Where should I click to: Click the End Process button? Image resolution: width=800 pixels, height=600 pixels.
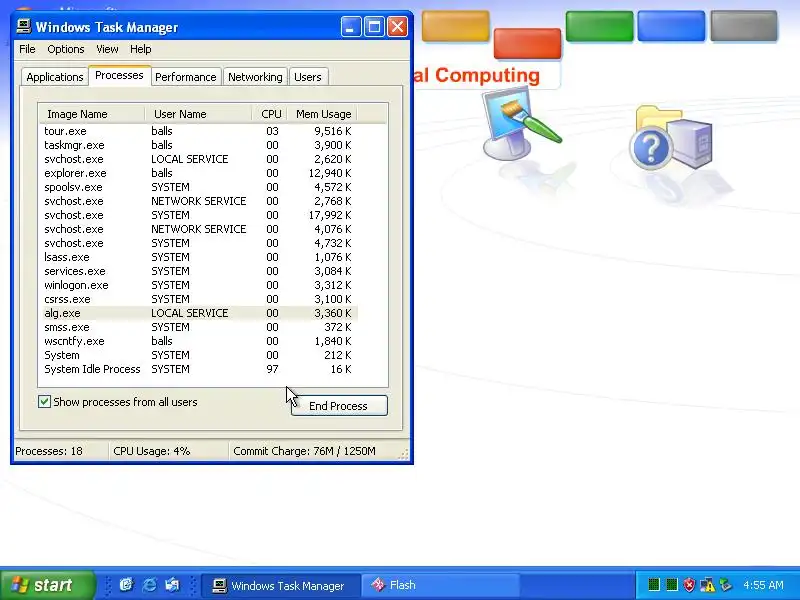pyautogui.click(x=339, y=406)
